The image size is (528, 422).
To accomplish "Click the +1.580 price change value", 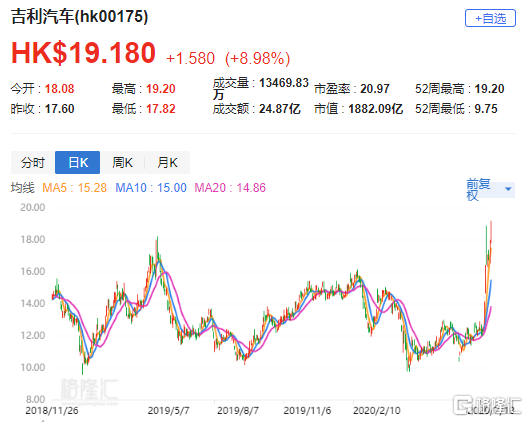I will point(191,58).
